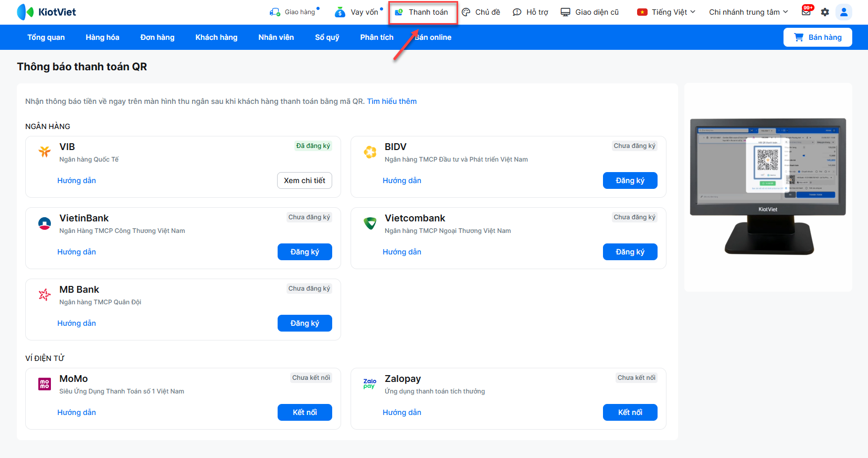The image size is (868, 458).
Task: Open Zalopay Hướng dẫn link
Action: pos(402,412)
